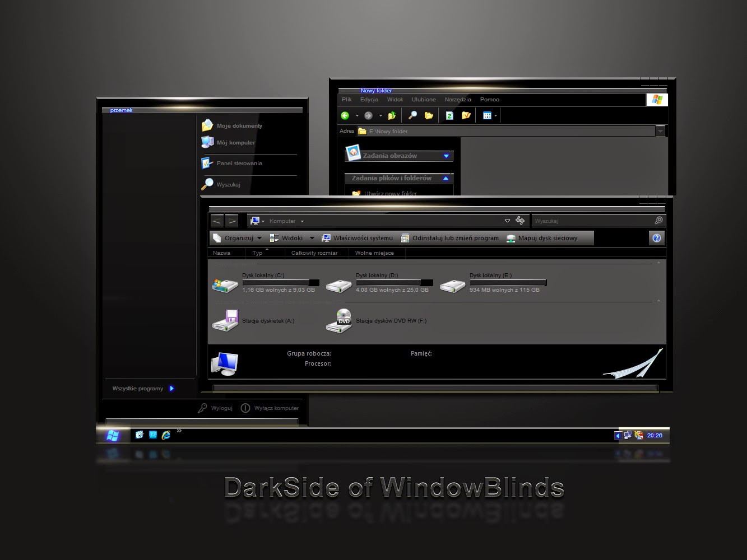
Task: Click the green Back arrow in Nowy folder window
Action: [x=345, y=115]
